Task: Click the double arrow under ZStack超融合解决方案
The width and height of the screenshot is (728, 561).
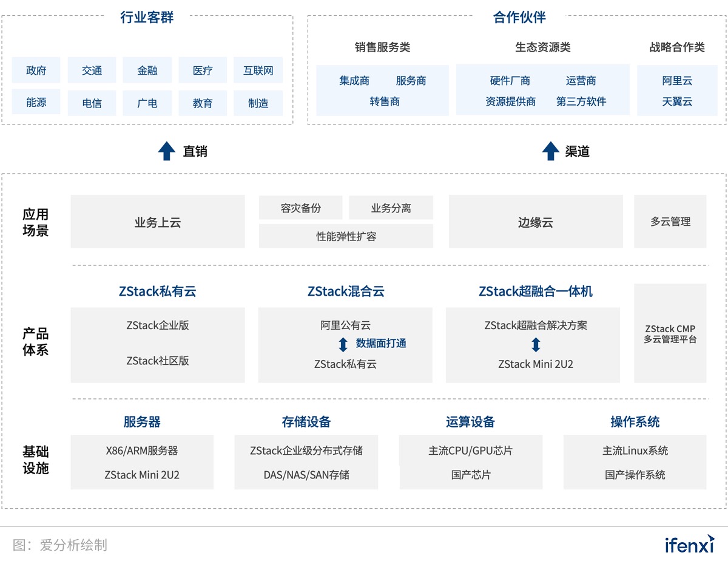Action: [535, 345]
